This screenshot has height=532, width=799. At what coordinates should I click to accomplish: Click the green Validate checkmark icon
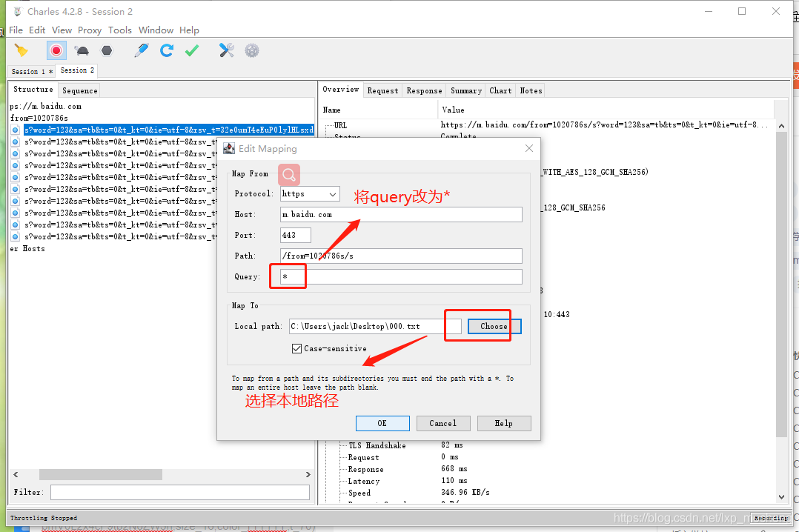tap(192, 50)
